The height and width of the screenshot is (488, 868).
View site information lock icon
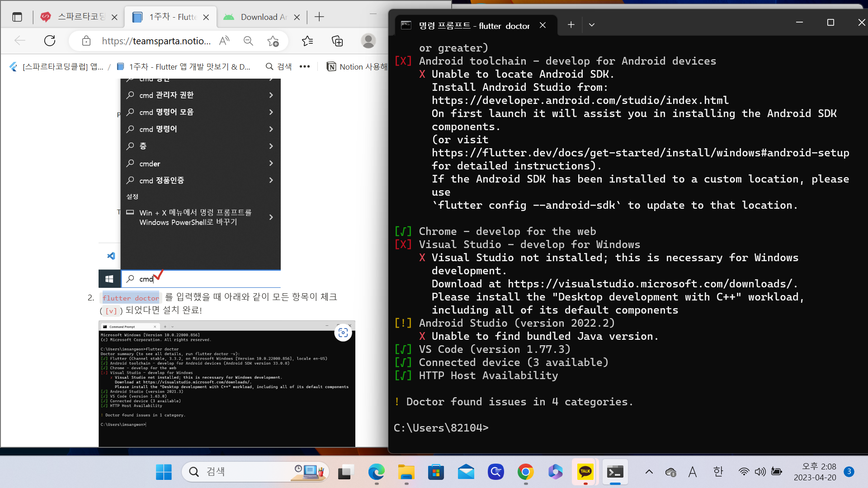pos(86,41)
